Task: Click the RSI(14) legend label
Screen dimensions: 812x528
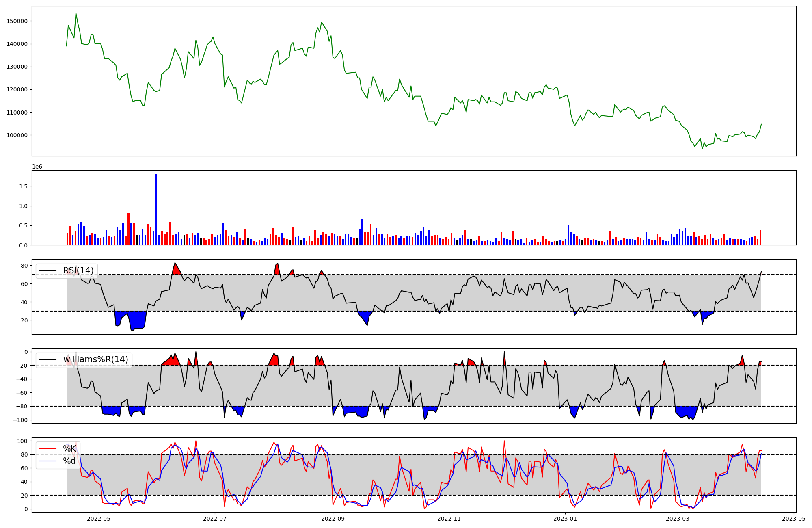Action: pos(78,270)
